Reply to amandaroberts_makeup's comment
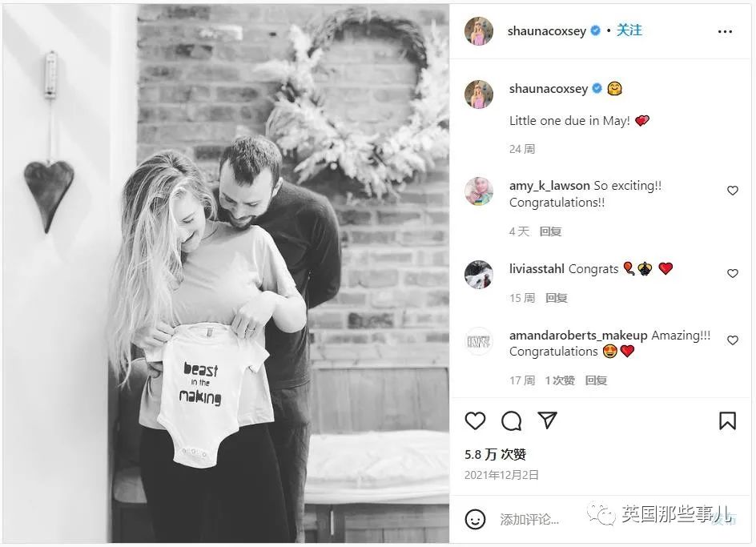Screen dimensions: 756x547 [596, 380]
